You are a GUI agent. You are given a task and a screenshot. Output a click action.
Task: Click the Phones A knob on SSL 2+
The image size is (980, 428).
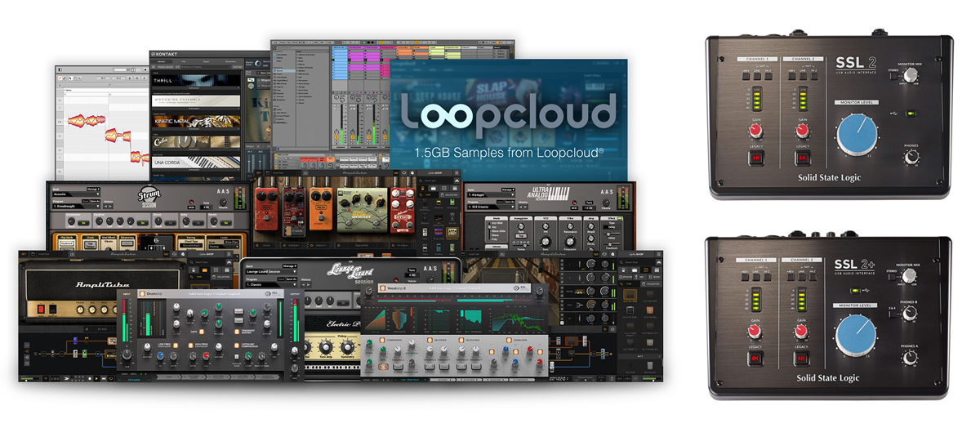911,357
